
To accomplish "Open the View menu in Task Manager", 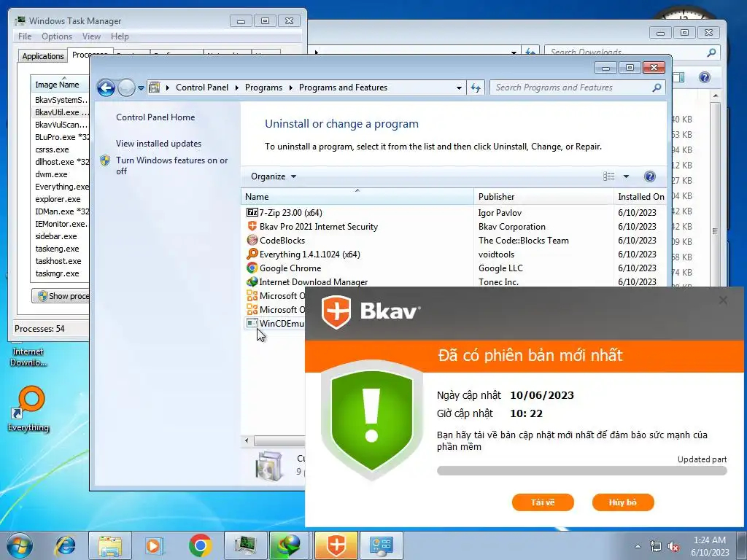I will [91, 36].
